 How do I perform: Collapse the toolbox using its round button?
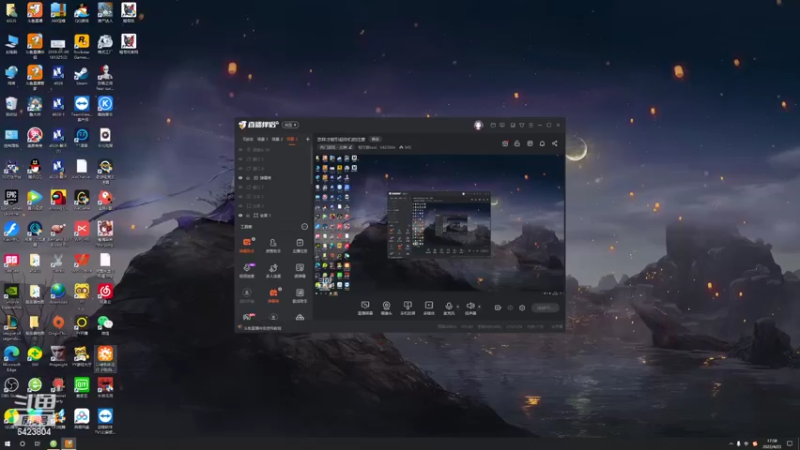pyautogui.click(x=305, y=227)
